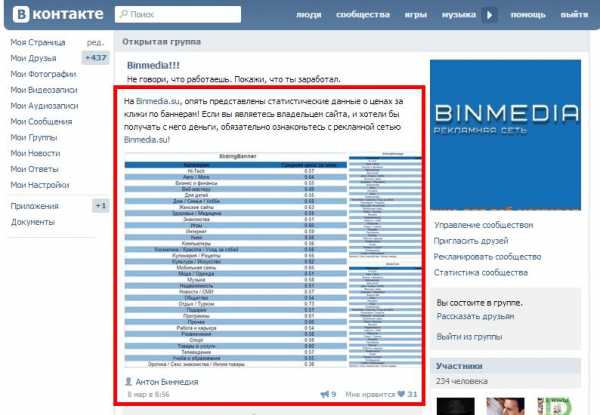
Task: Click the music player play arrow icon
Action: coord(489,15)
